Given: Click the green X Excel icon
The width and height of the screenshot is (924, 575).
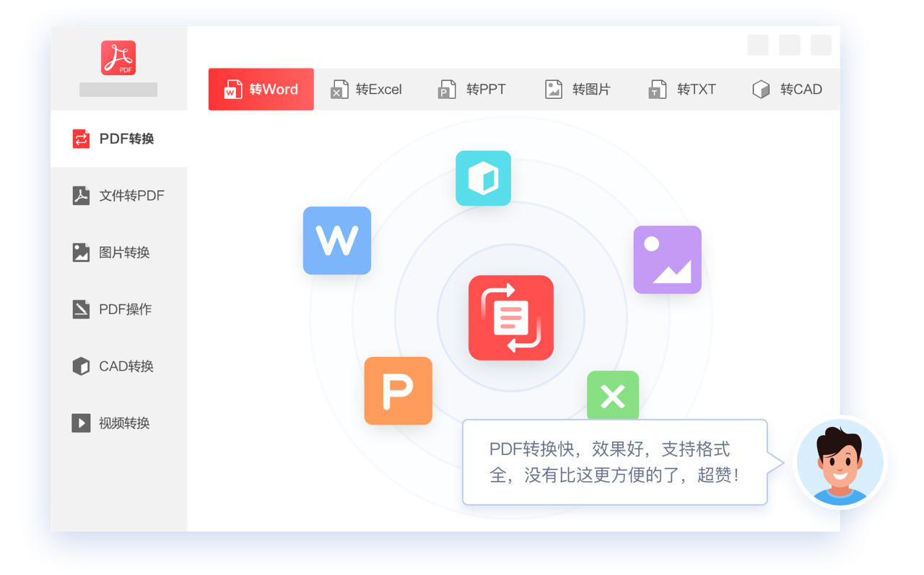Looking at the screenshot, I should (613, 395).
